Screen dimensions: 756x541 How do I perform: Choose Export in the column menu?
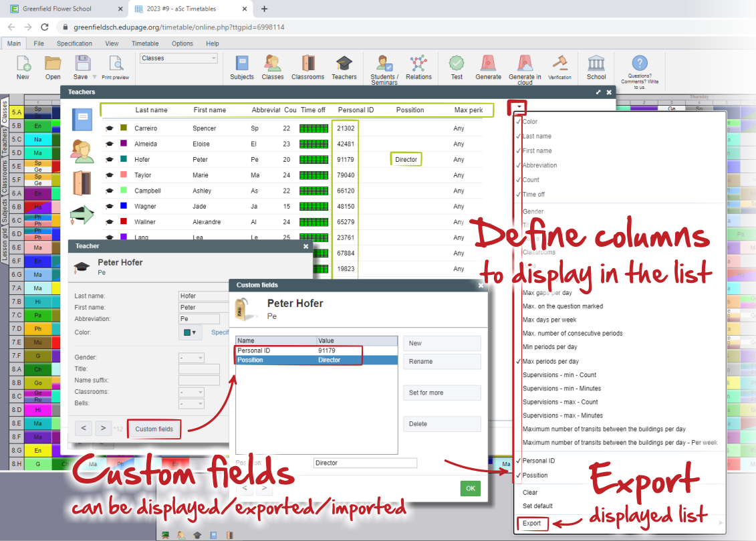pos(532,523)
